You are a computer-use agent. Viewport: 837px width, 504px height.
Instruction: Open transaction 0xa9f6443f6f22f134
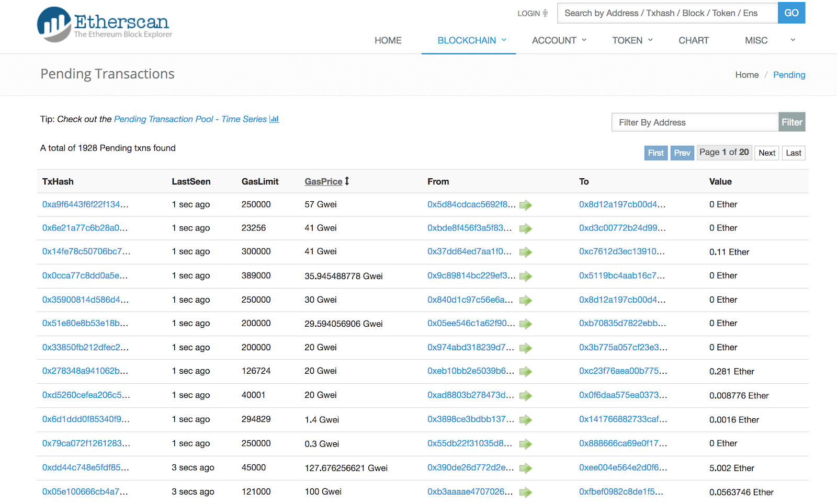[x=85, y=204]
